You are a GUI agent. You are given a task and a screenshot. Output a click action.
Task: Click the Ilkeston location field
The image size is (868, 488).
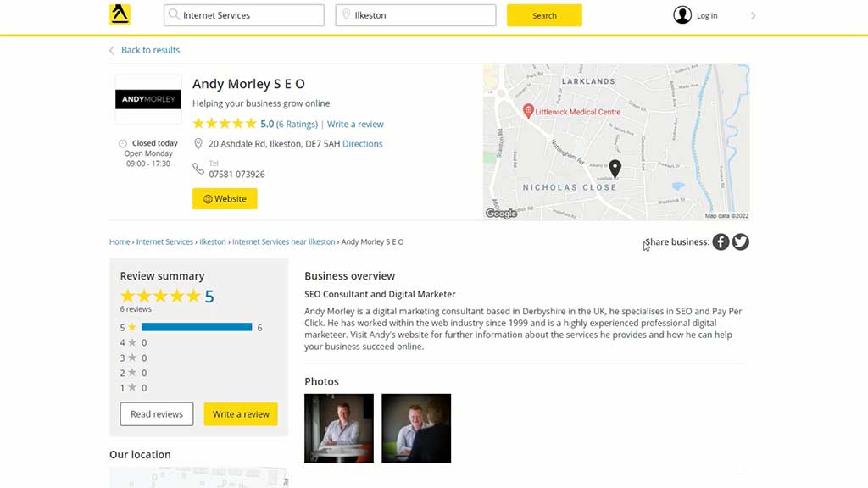click(x=415, y=15)
